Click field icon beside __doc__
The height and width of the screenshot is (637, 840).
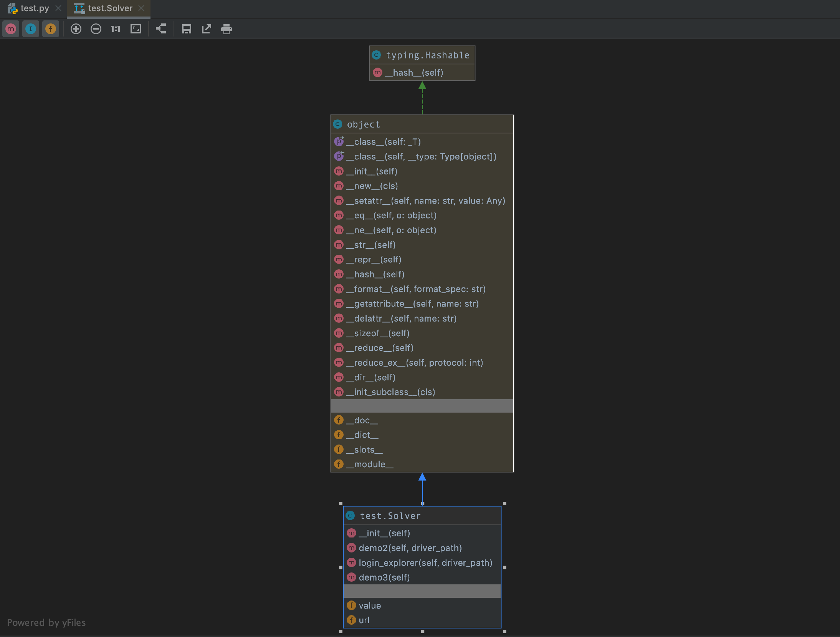pyautogui.click(x=339, y=420)
